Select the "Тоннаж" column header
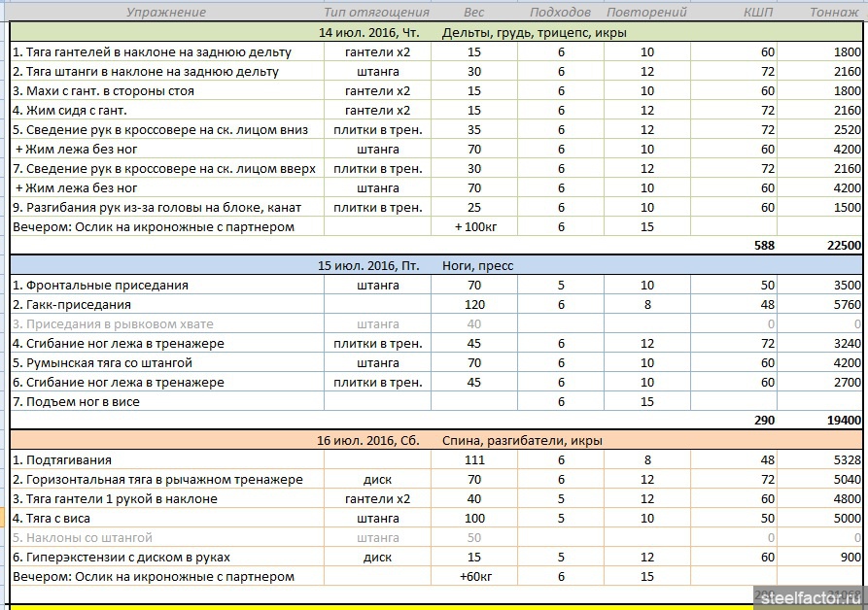 pyautogui.click(x=834, y=13)
